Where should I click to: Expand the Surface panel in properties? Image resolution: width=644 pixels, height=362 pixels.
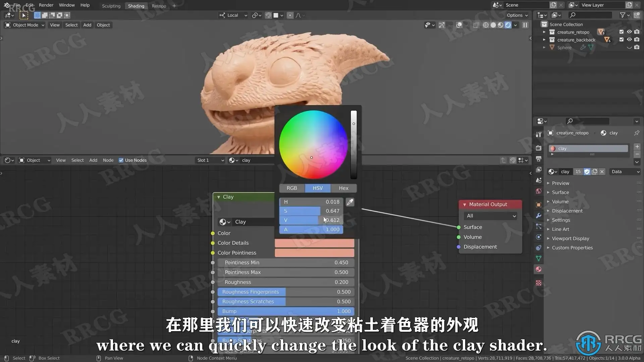point(560,192)
